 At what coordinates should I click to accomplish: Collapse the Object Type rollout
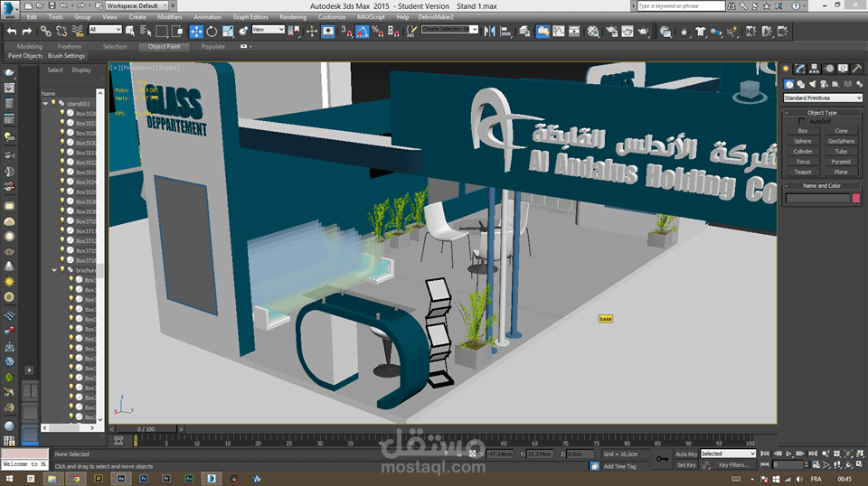822,112
